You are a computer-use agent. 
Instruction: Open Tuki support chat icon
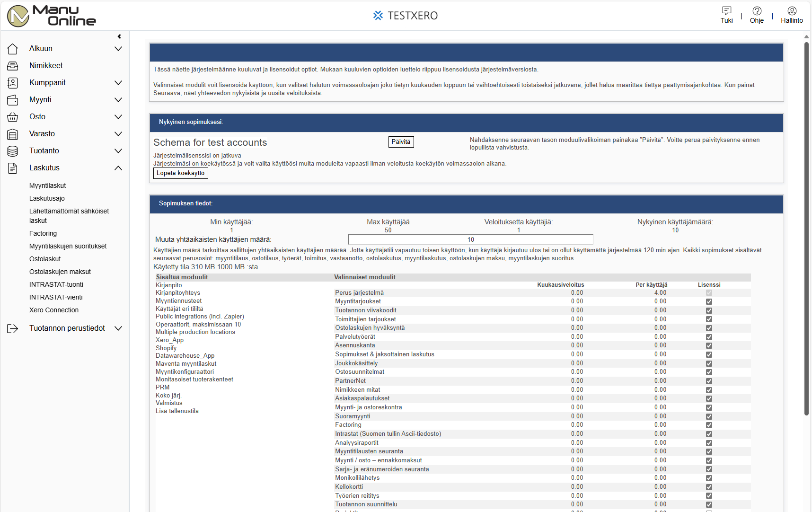pos(727,10)
